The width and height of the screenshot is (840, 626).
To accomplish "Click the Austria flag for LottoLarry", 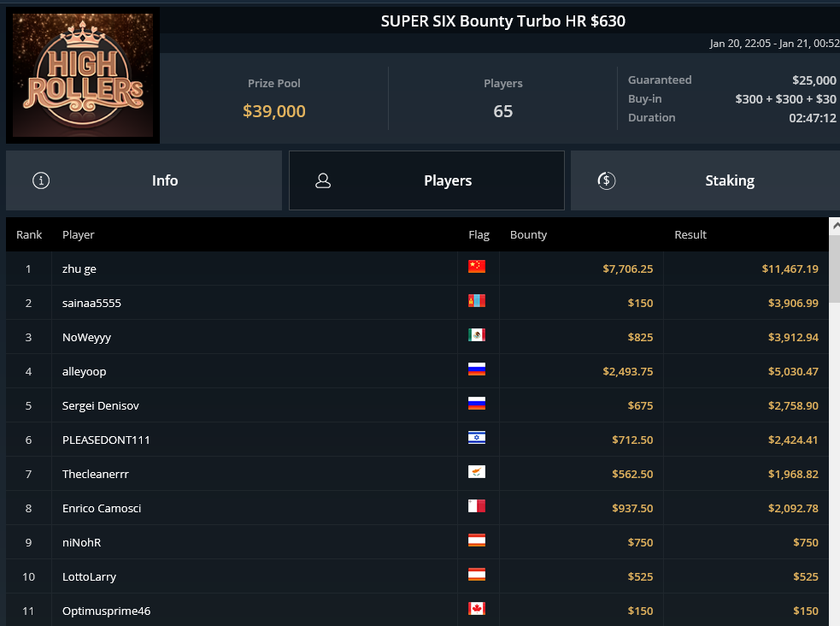I will coord(477,575).
